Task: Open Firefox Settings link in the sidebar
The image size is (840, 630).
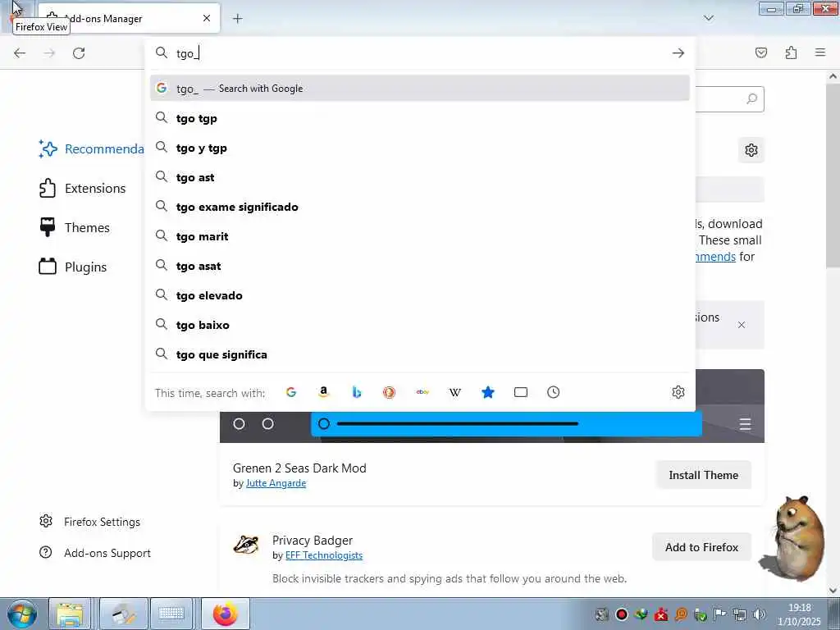Action: pyautogui.click(x=90, y=522)
